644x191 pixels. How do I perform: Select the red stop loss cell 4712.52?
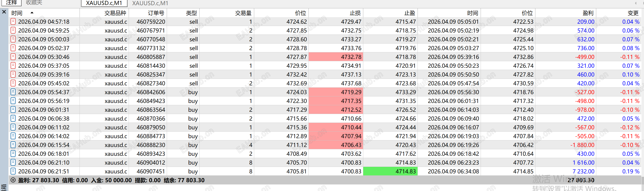[336, 109]
